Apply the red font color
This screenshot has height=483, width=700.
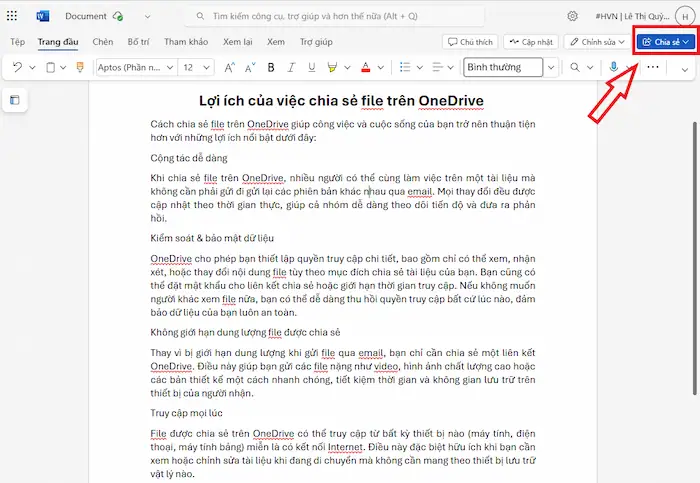point(366,67)
